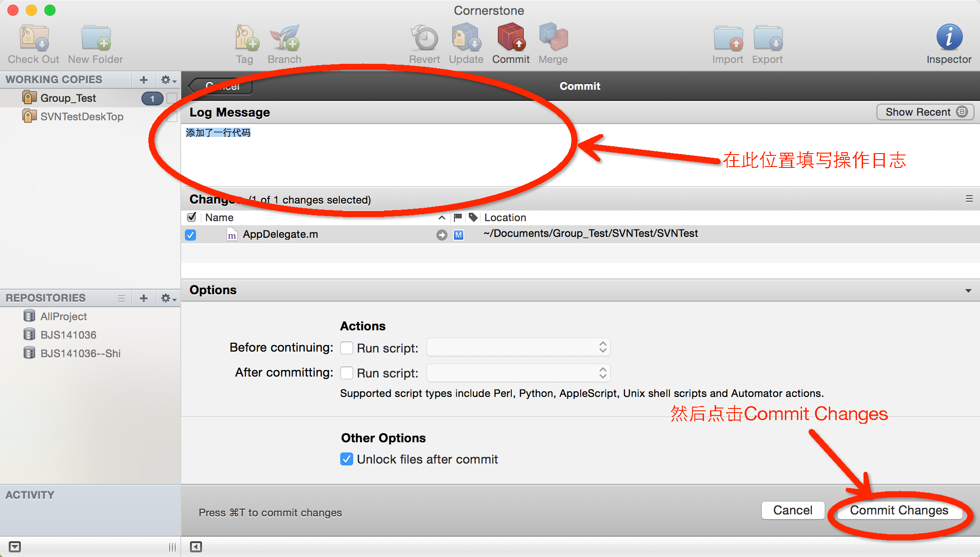The width and height of the screenshot is (980, 557).
Task: Open After committing script dropdown
Action: tap(518, 373)
